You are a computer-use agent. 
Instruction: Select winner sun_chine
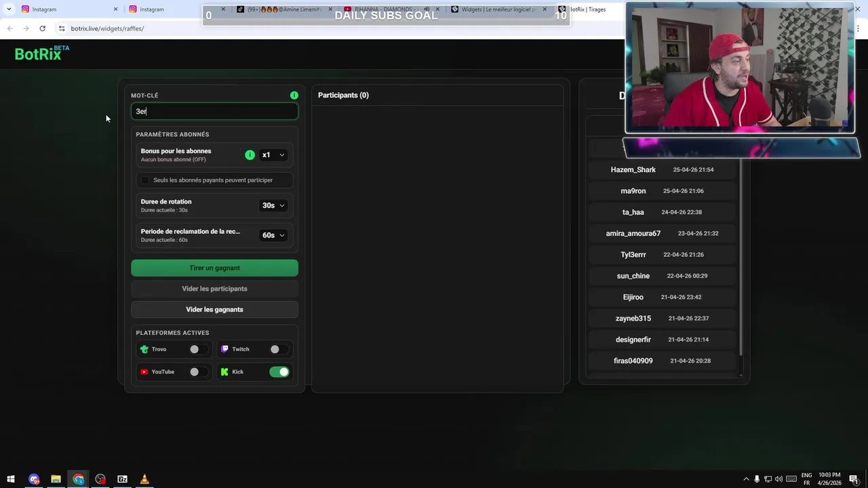pyautogui.click(x=663, y=276)
